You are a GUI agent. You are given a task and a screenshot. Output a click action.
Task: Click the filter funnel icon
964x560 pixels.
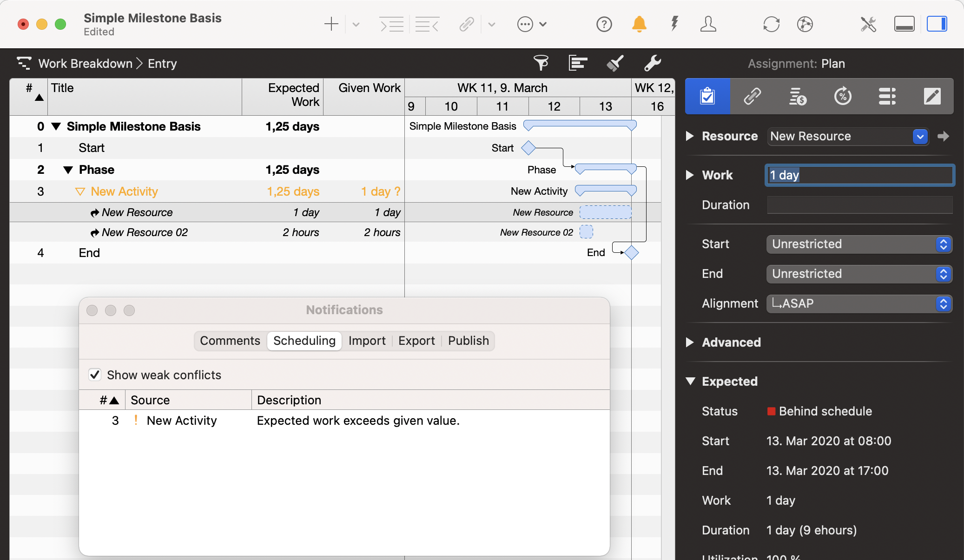[541, 63]
